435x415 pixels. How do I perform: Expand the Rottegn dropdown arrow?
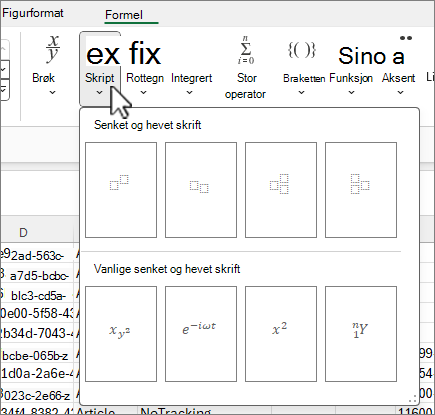pos(143,93)
